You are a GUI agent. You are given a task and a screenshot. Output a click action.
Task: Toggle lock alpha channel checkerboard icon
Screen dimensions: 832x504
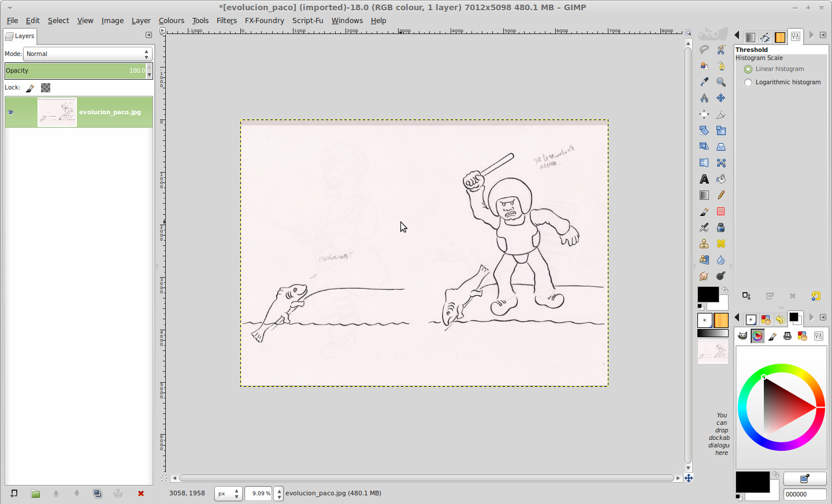(x=46, y=88)
